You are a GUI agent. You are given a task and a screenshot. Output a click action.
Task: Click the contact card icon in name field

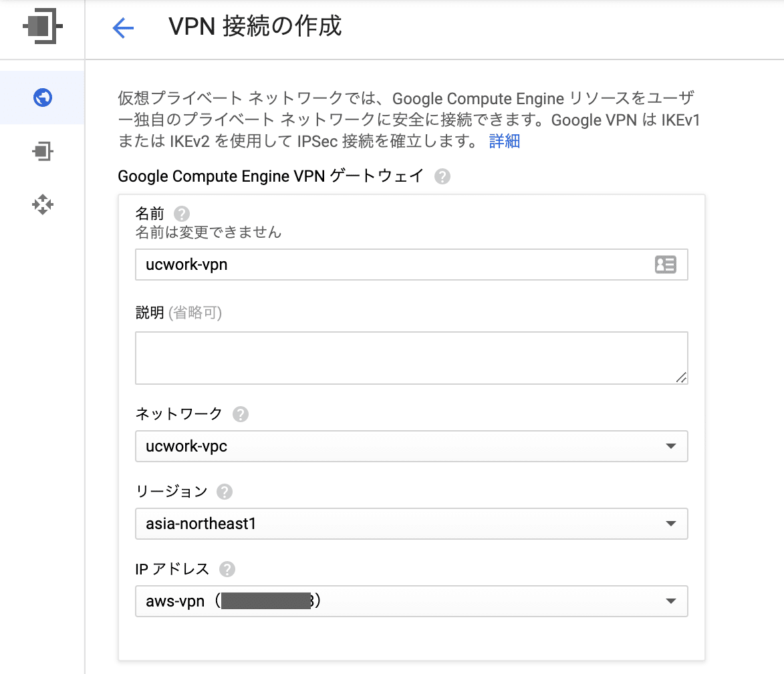665,265
